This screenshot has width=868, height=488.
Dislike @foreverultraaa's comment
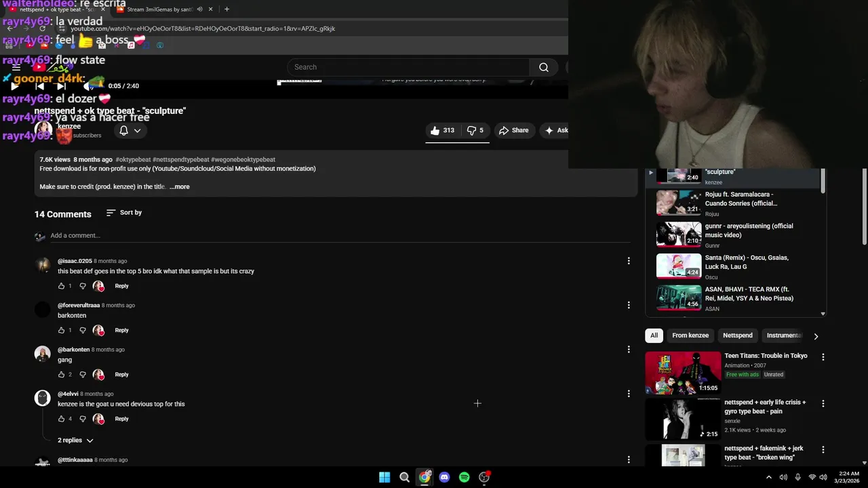point(83,330)
